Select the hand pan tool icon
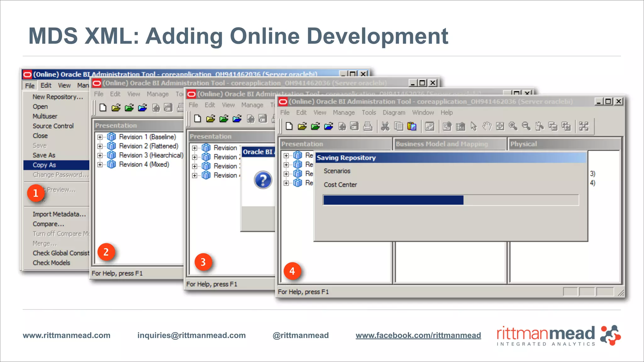The image size is (644, 362). pos(487,126)
